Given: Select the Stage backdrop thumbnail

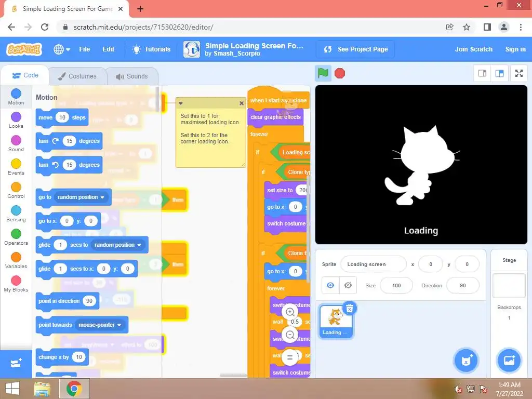Looking at the screenshot, I should pyautogui.click(x=509, y=285).
